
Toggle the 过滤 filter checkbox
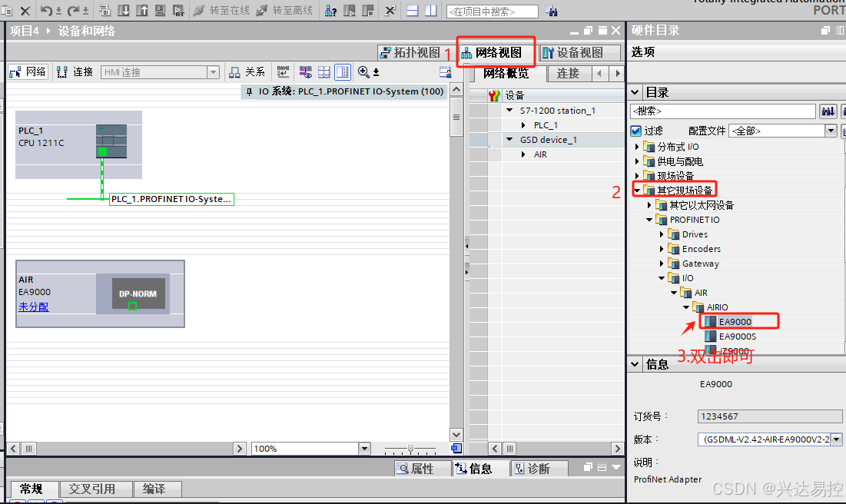[636, 131]
